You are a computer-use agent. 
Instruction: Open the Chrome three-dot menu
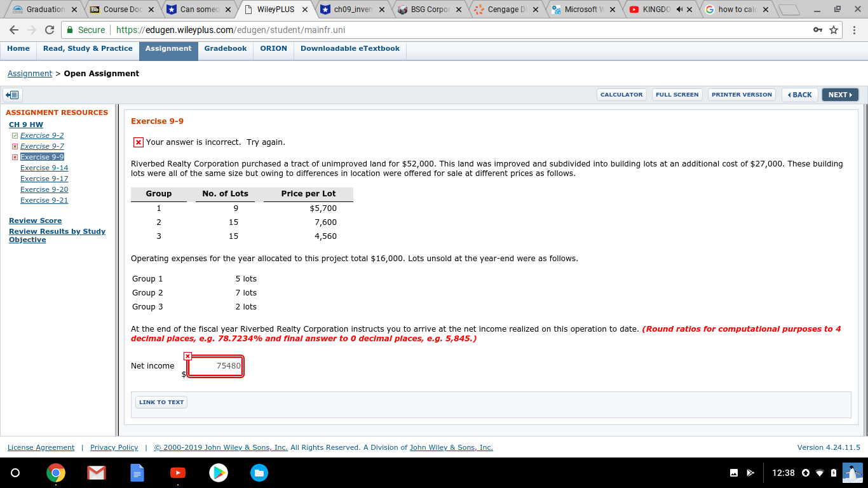[855, 29]
